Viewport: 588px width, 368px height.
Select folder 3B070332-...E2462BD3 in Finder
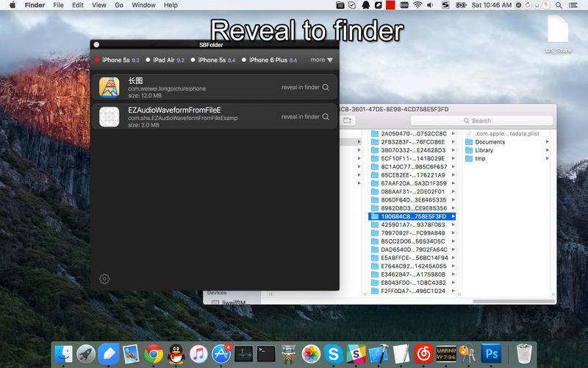click(412, 150)
